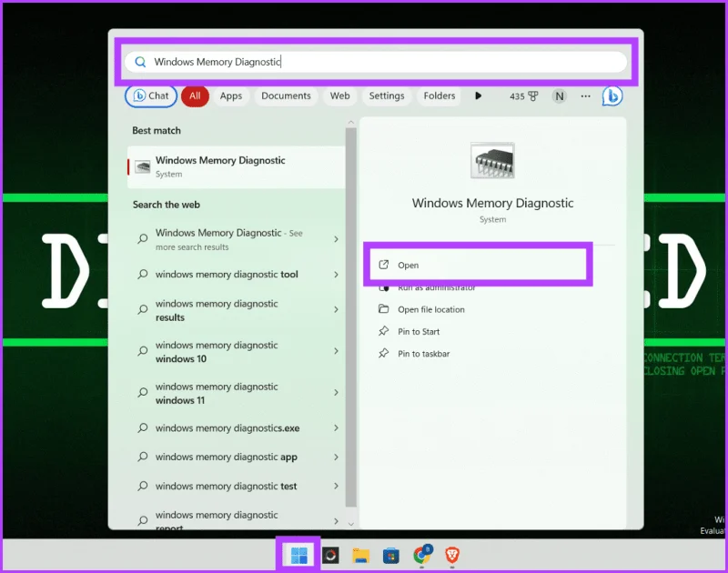This screenshot has height=573, width=728.
Task: Expand chevron for 'See more search results' row
Action: [336, 239]
